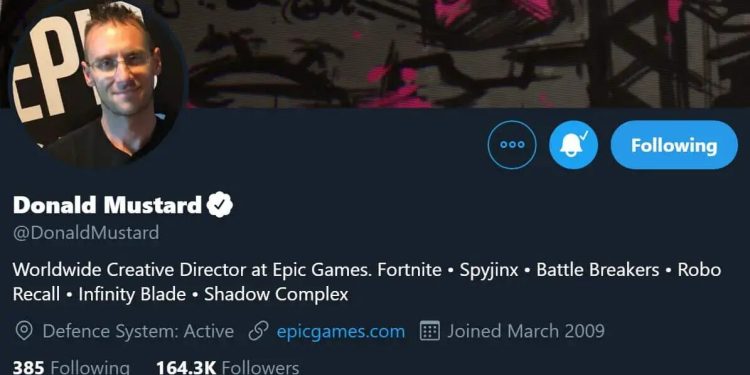Click the @DonaldMustard handle
This screenshot has width=750, height=375.
(86, 233)
